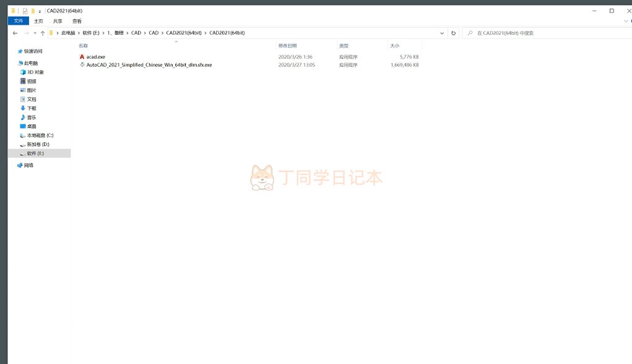
Task: Expand address bar history dropdown
Action: (x=442, y=33)
